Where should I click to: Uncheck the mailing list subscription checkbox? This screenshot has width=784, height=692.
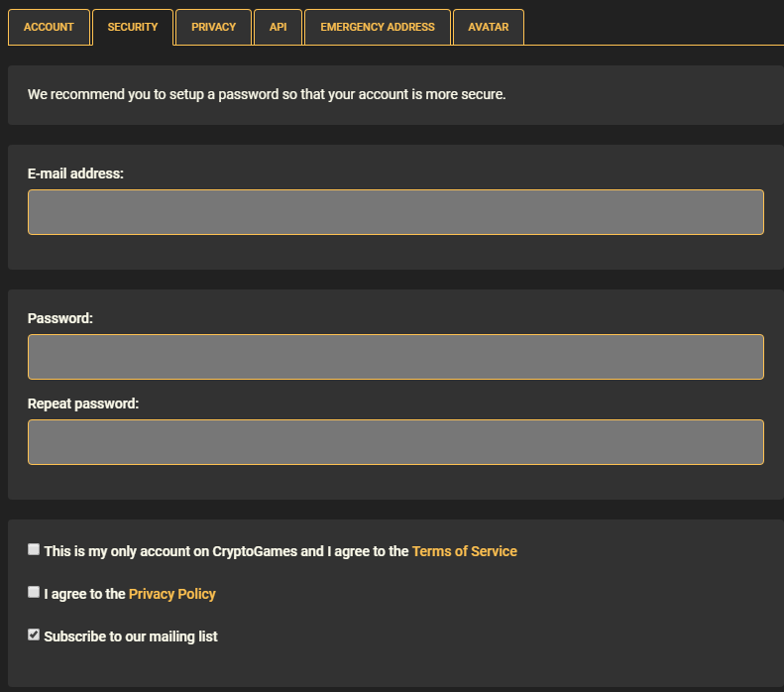coord(34,634)
